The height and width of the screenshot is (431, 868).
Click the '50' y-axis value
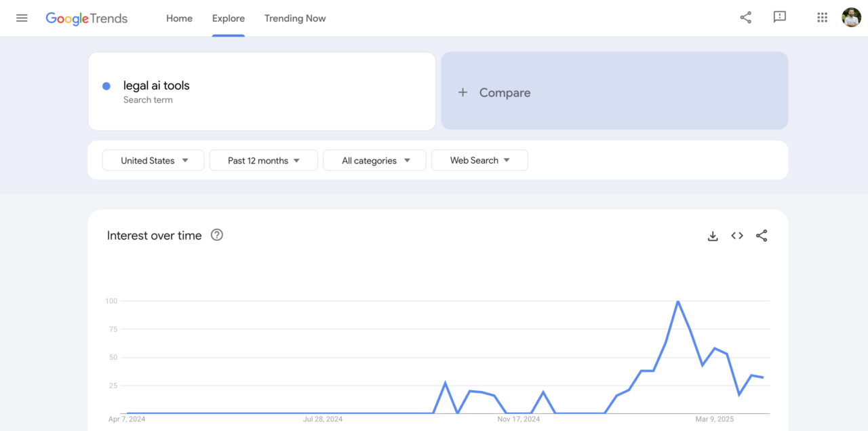click(113, 358)
